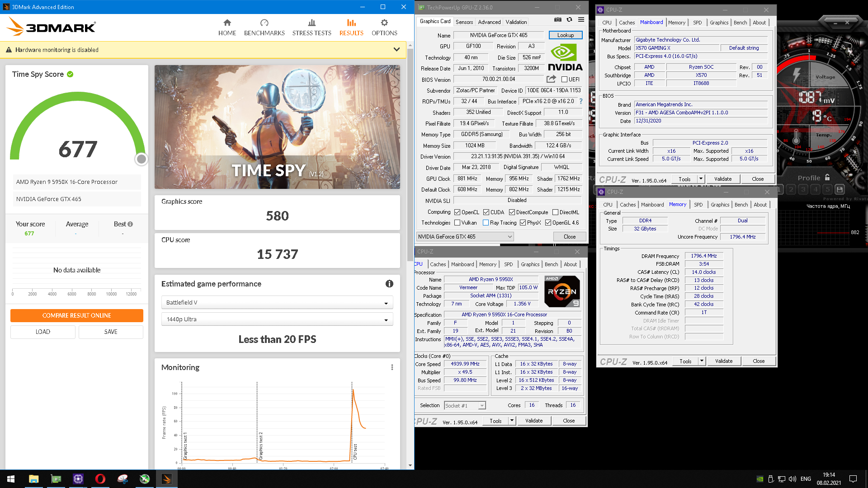Go to the BENCHMARKS section in 3DMark
868x488 pixels.
pos(264,28)
